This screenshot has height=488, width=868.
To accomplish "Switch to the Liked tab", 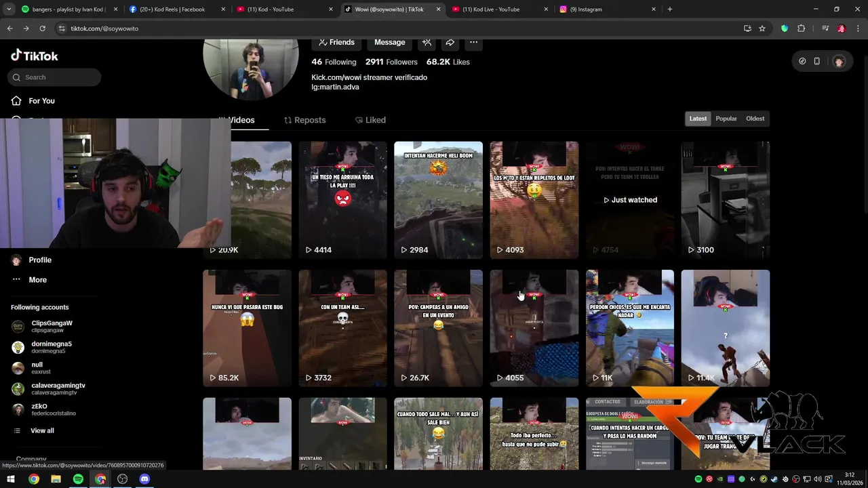I will coord(370,120).
